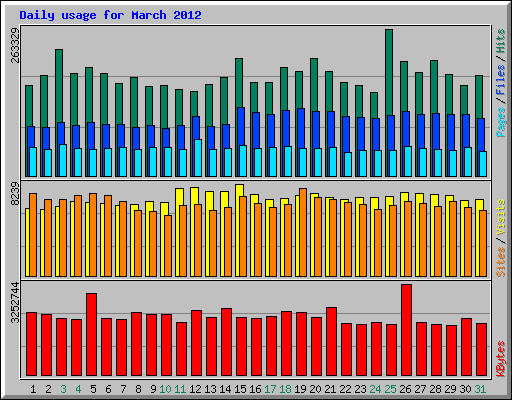Click day 29 label on x-axis
The height and width of the screenshot is (400, 512).
(x=450, y=389)
